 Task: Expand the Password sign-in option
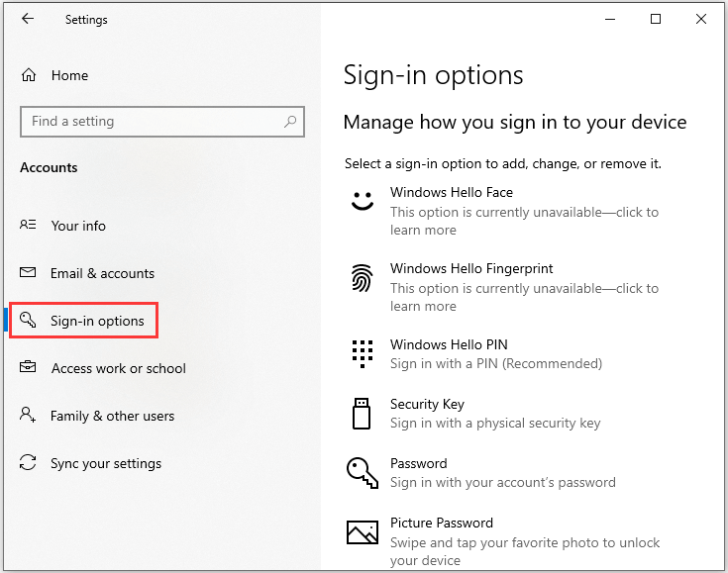506,473
